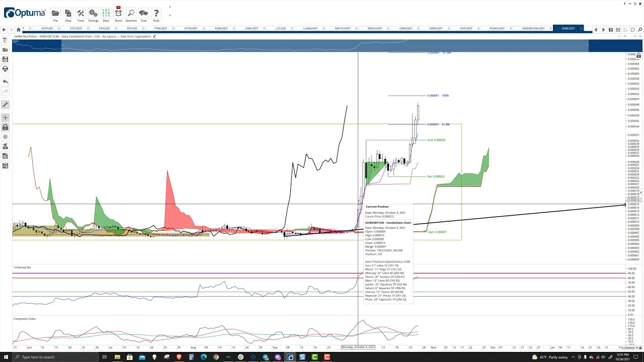This screenshot has width=644, height=362.
Task: Click the 61.8% Fibonacci level label
Action: point(439,124)
